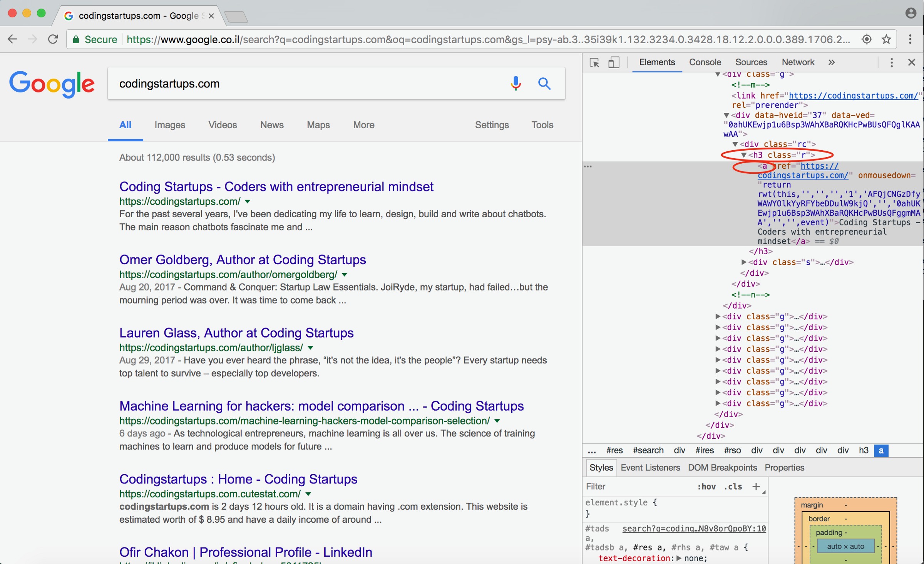Show more DevTools tabs chevron
Image resolution: width=924 pixels, height=564 pixels.
pyautogui.click(x=832, y=62)
